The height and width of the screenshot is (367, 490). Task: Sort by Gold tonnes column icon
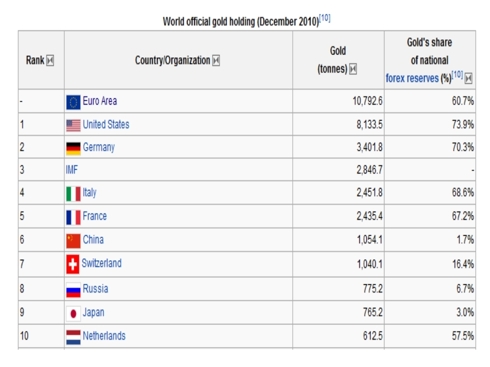click(353, 69)
